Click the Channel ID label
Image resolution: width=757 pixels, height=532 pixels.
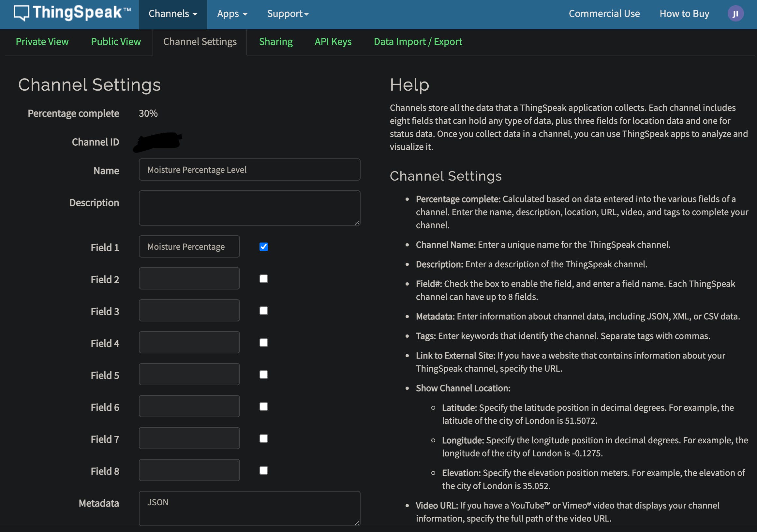coord(95,142)
